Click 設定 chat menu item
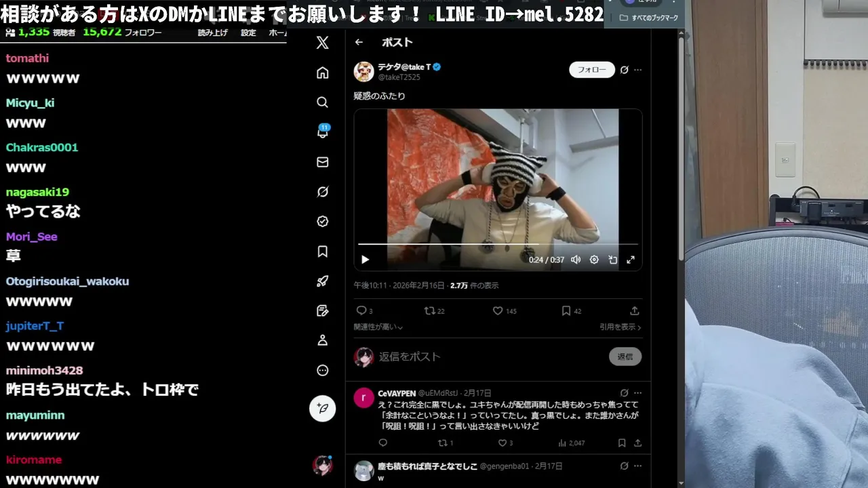Viewport: 868px width, 488px height. [x=249, y=33]
